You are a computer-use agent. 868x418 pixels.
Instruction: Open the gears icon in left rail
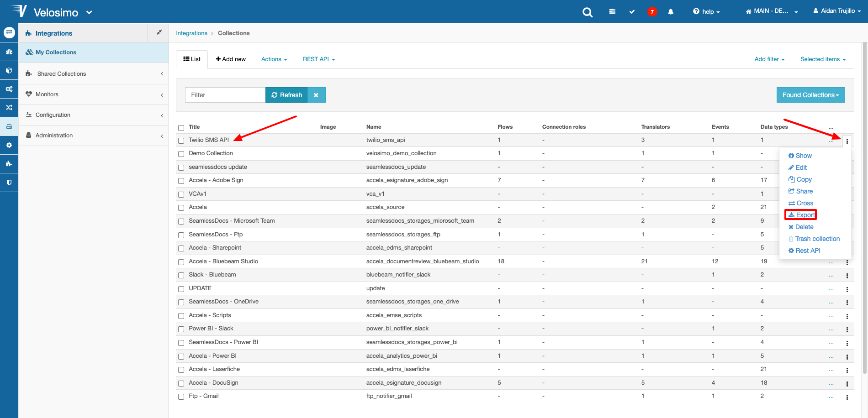9,89
